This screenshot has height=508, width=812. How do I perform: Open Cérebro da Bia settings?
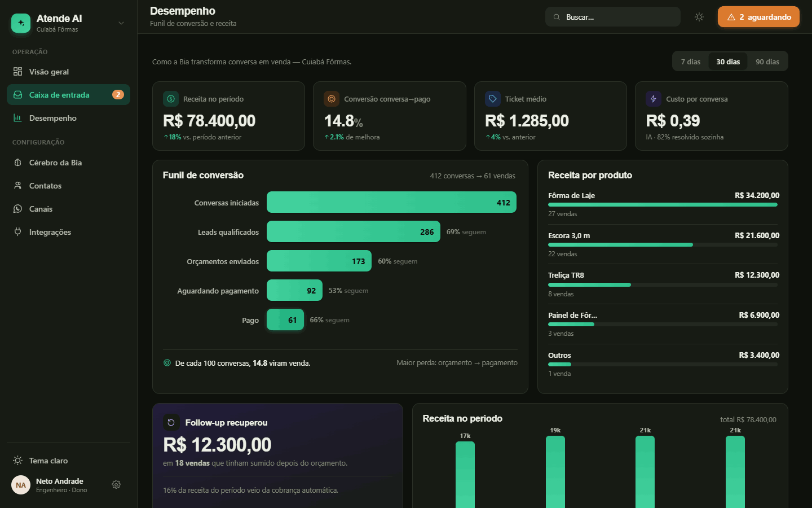click(x=68, y=163)
